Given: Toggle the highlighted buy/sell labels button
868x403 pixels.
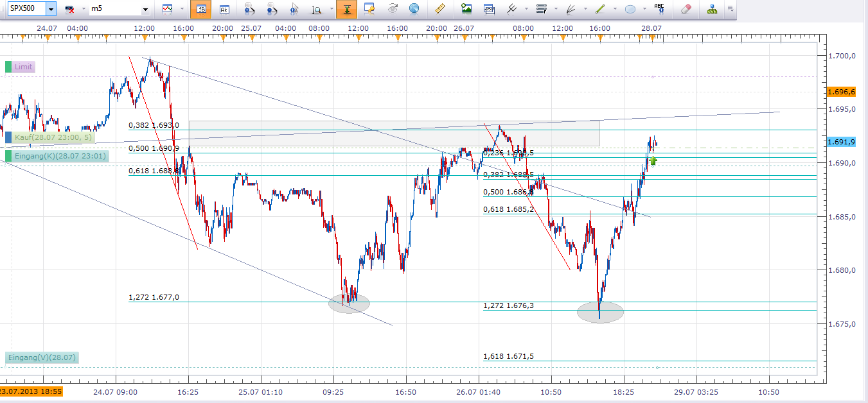Looking at the screenshot, I should (x=201, y=10).
